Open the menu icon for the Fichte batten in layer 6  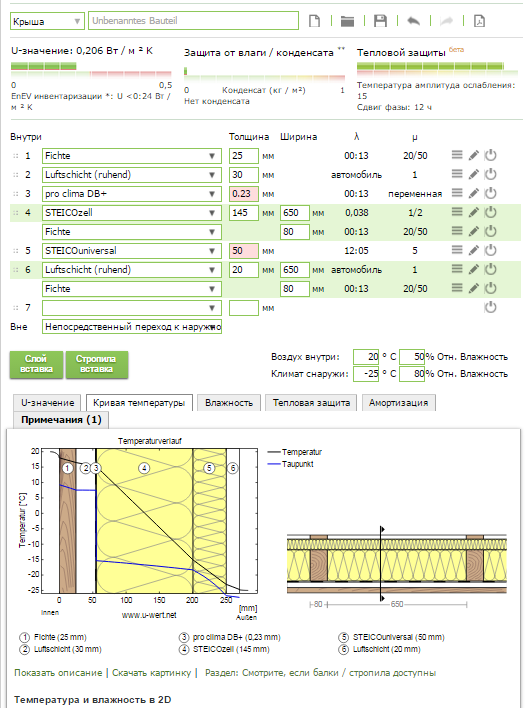pos(457,288)
